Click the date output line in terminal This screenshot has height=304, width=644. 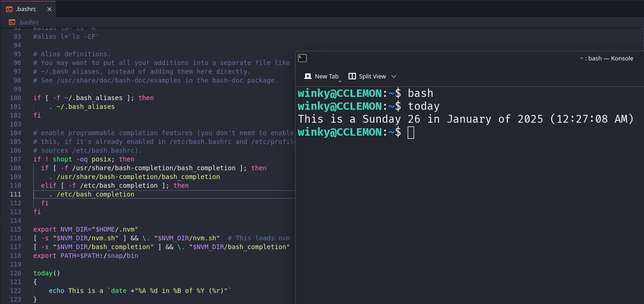tap(466, 119)
